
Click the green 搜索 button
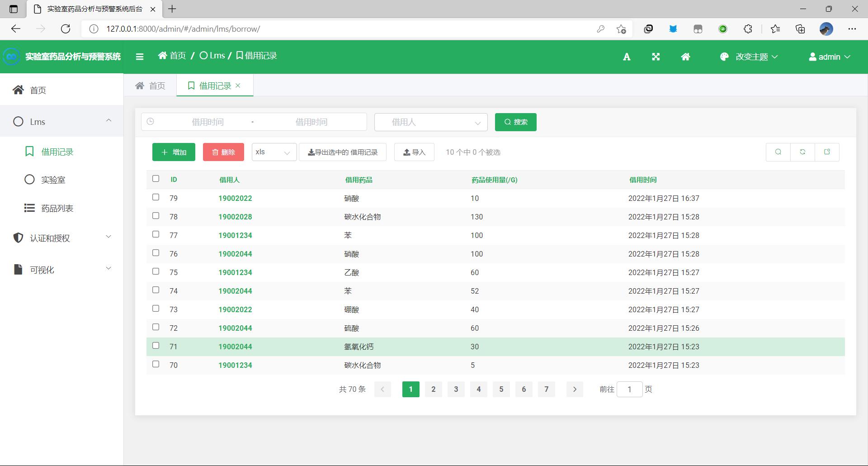point(516,122)
